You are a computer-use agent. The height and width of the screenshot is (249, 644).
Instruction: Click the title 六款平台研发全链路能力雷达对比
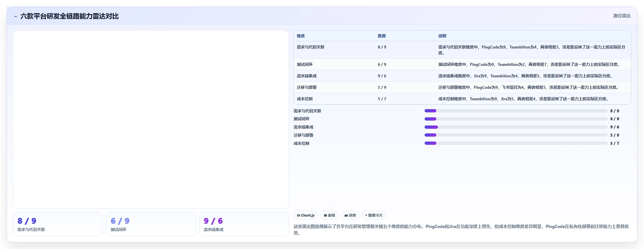point(69,16)
